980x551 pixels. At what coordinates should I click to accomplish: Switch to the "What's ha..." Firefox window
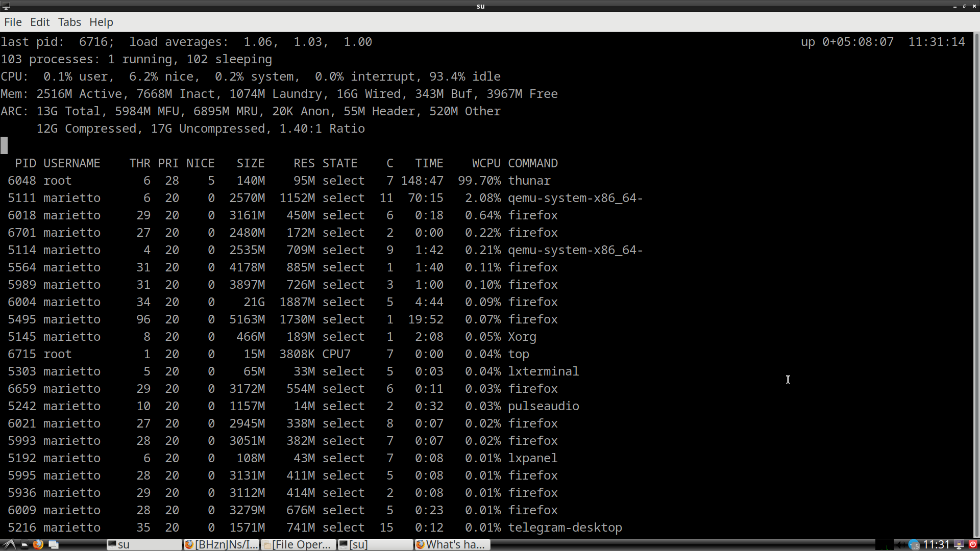tap(453, 544)
